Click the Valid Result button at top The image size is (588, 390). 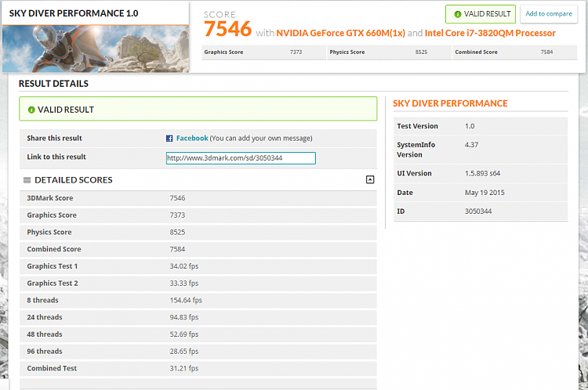coord(481,14)
